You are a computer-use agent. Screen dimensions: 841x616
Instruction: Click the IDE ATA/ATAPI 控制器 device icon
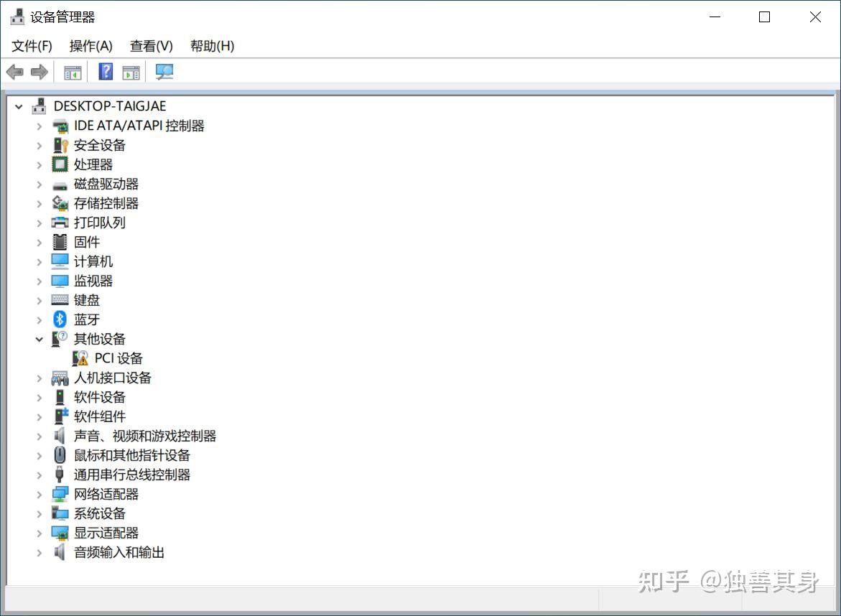(60, 126)
